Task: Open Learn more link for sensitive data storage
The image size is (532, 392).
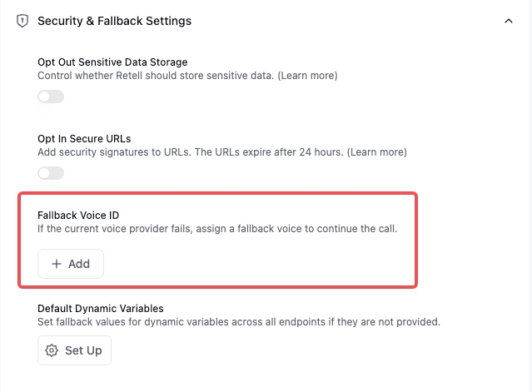Action: 307,75
